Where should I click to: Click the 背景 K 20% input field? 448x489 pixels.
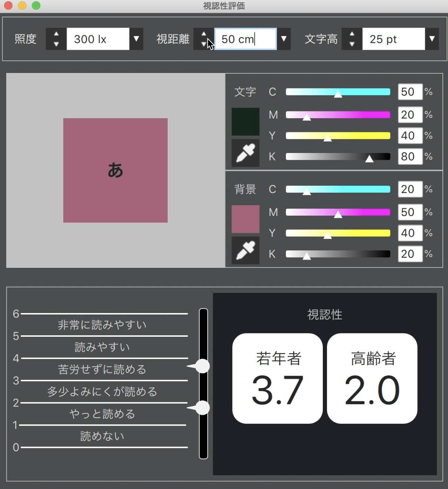(x=409, y=254)
